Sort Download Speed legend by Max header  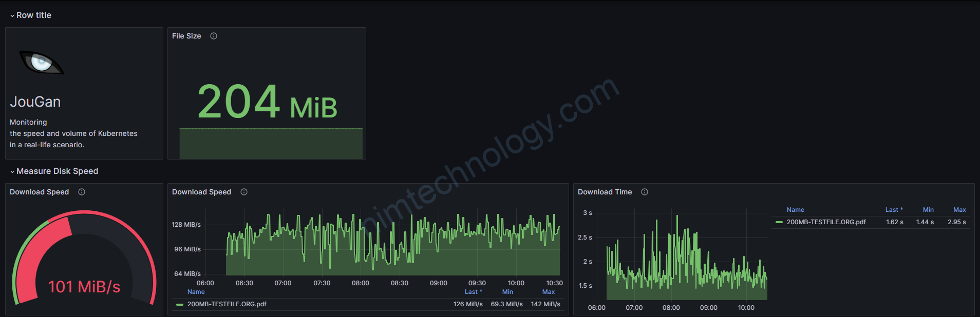[x=548, y=292]
